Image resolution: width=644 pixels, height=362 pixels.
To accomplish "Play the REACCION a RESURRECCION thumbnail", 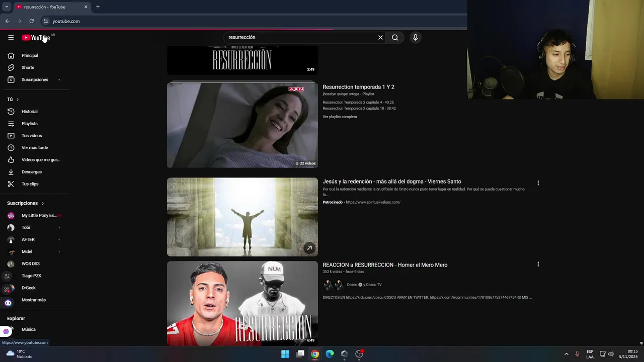I will pos(243,303).
